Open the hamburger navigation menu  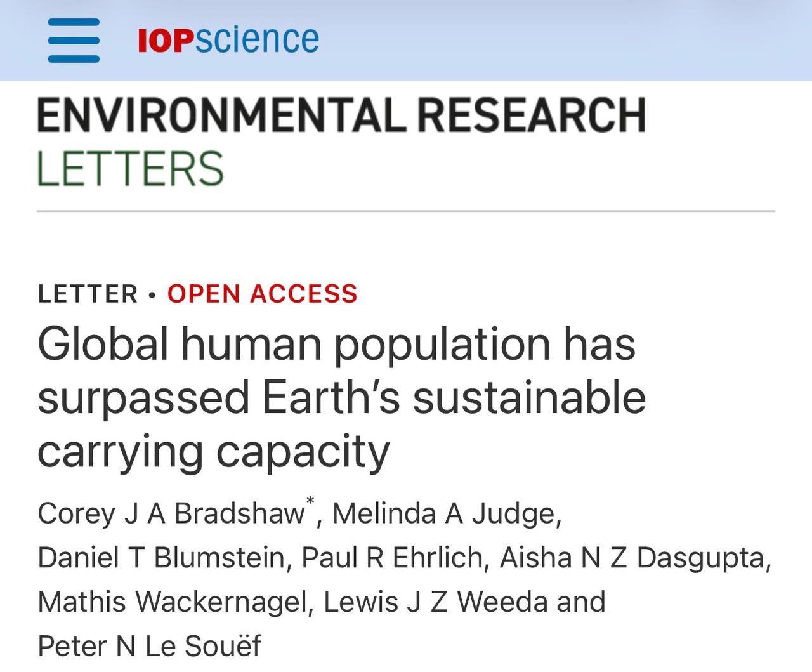74,41
